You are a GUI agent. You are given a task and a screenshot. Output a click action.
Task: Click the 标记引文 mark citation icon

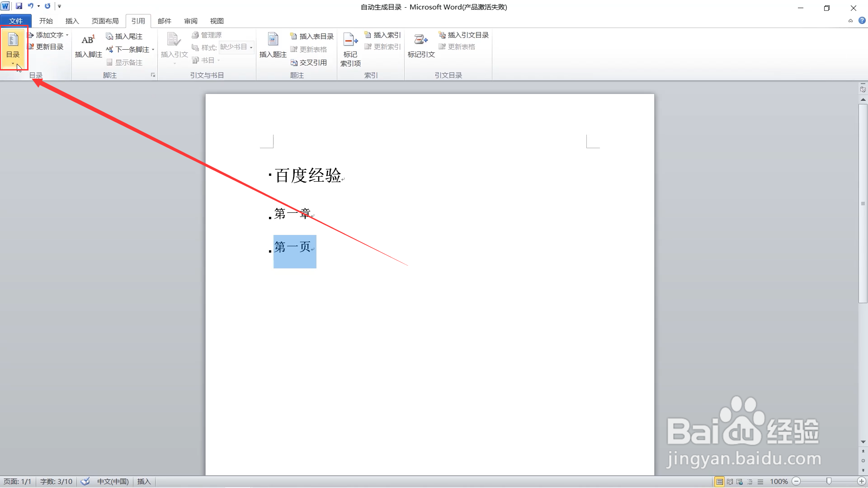[x=421, y=40]
